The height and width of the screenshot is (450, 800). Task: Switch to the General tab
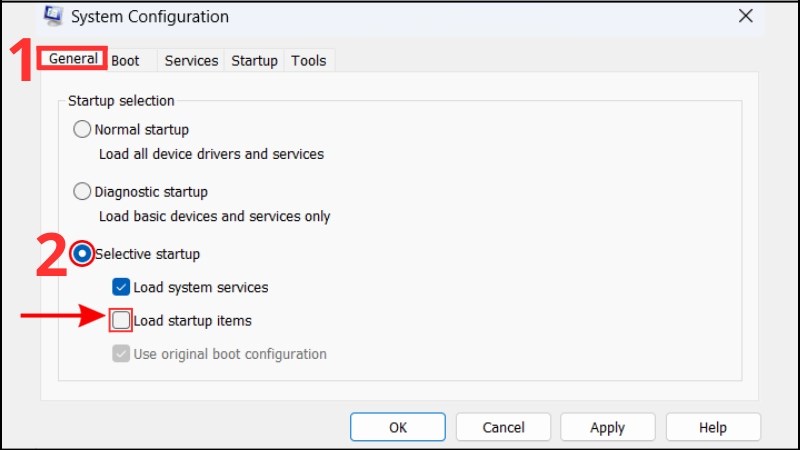[73, 59]
